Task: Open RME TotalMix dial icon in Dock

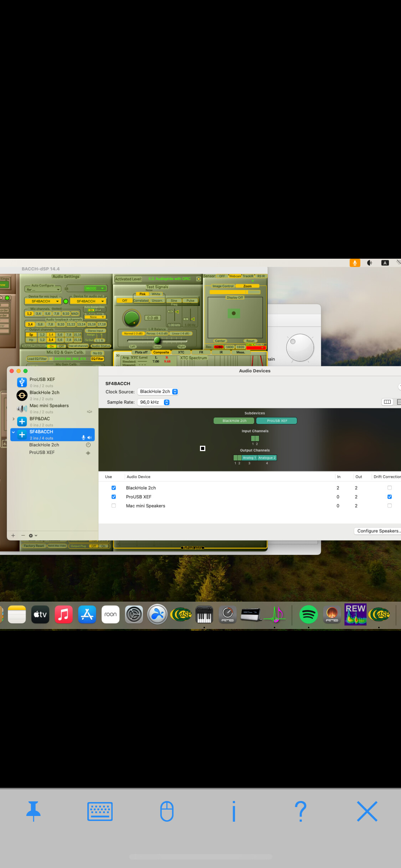Action: point(228,614)
